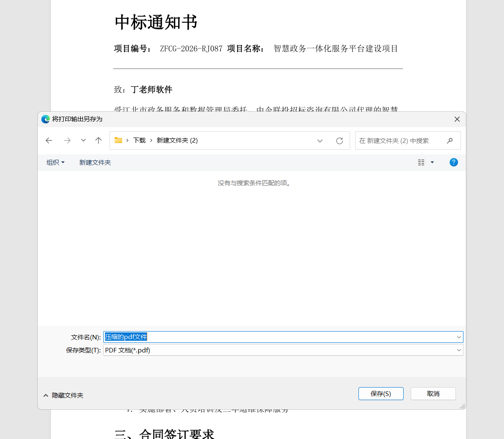Screen dimensions: 504x439
Task: Click the path chevron before 下载
Action: [x=127, y=140]
